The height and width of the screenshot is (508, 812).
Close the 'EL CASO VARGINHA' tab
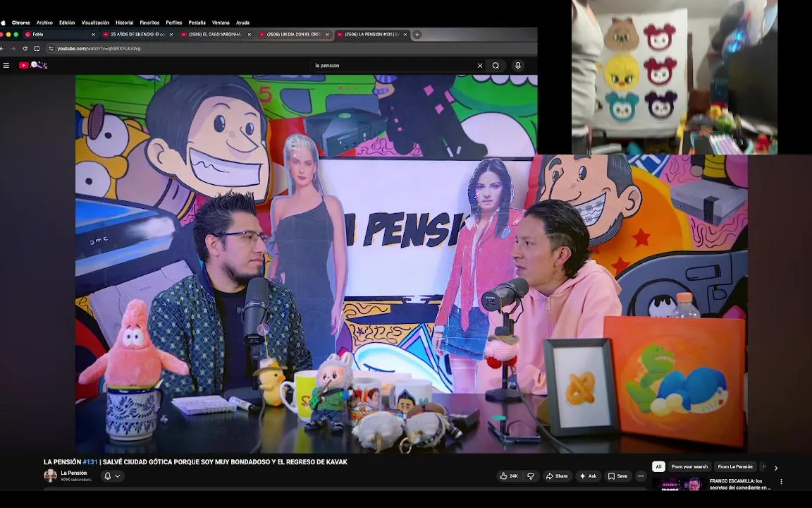click(x=249, y=34)
